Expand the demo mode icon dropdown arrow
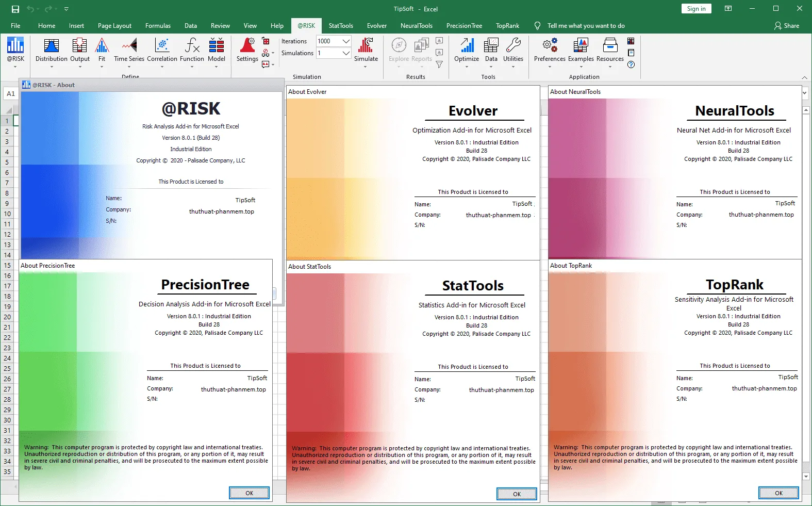The width and height of the screenshot is (812, 506). point(273,64)
